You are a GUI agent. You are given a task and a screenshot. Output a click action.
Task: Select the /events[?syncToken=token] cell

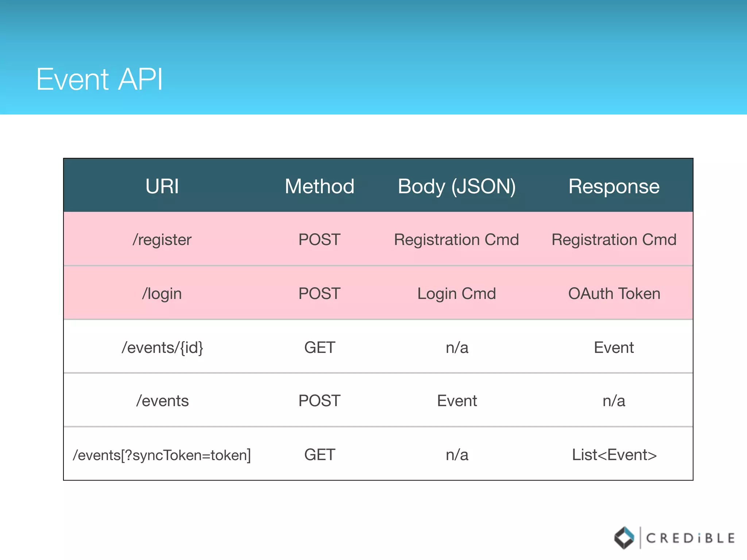click(x=162, y=455)
